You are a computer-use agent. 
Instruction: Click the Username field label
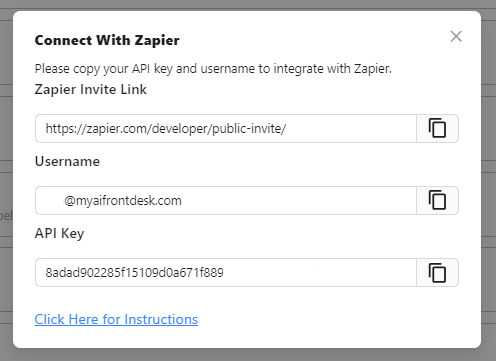pos(67,161)
